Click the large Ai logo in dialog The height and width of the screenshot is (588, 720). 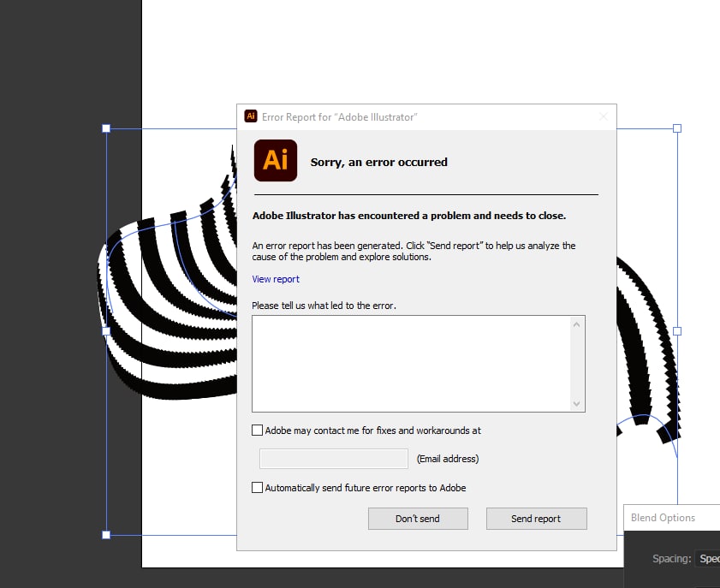(x=276, y=160)
